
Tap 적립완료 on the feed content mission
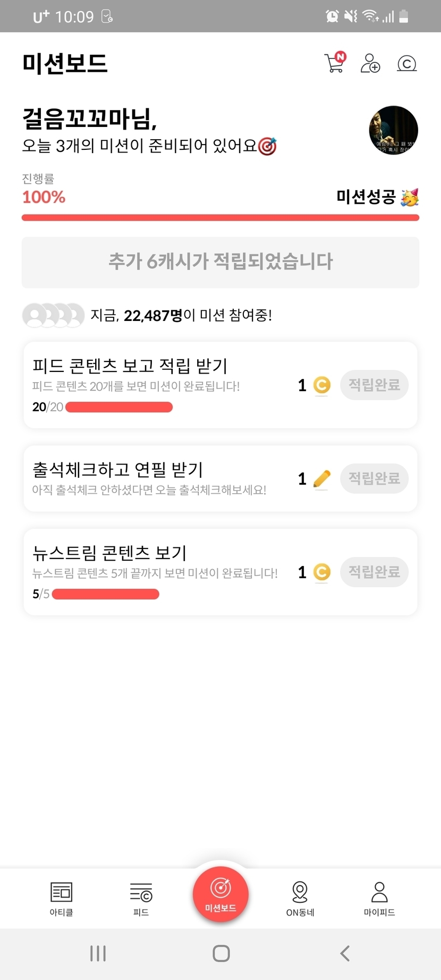pyautogui.click(x=374, y=385)
